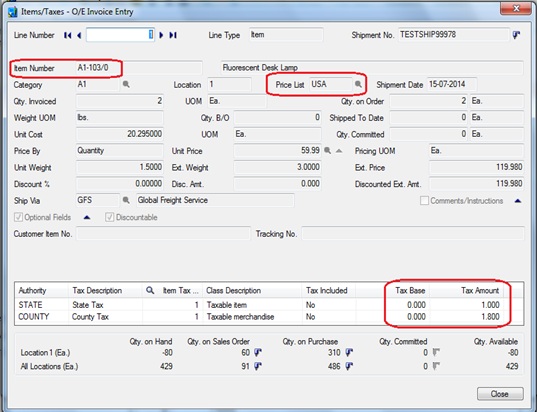Viewport: 537px width, 412px height.
Task: Click the Tracking No. input field
Action: [413, 234]
